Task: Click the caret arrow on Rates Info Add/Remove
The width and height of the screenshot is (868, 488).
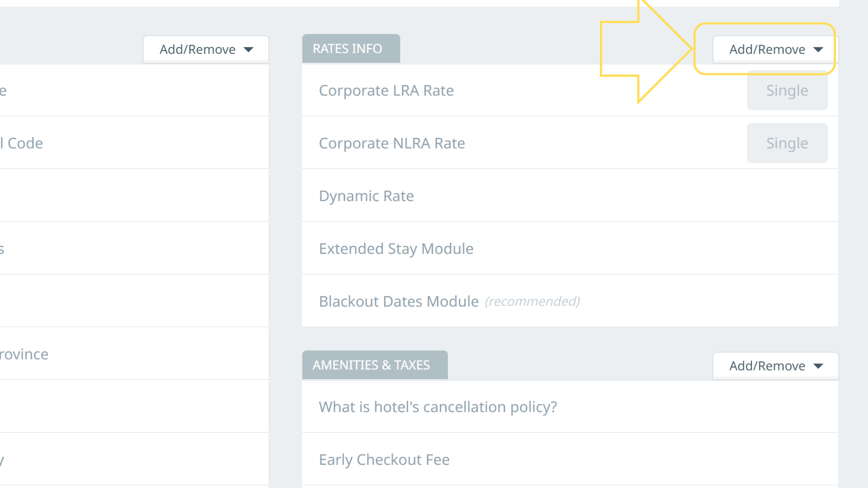Action: click(x=818, y=49)
